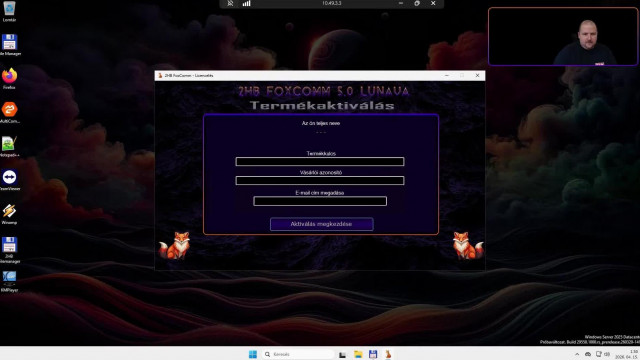640x360 pixels.
Task: Expand the hidden system tray icons
Action: tap(577, 354)
